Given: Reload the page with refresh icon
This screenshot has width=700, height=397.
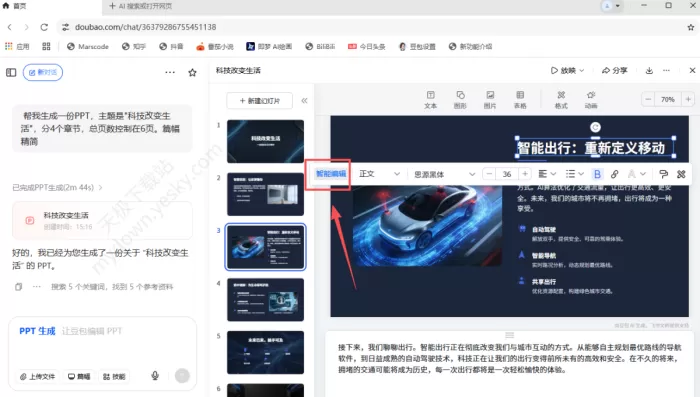Looking at the screenshot, I should click(44, 27).
